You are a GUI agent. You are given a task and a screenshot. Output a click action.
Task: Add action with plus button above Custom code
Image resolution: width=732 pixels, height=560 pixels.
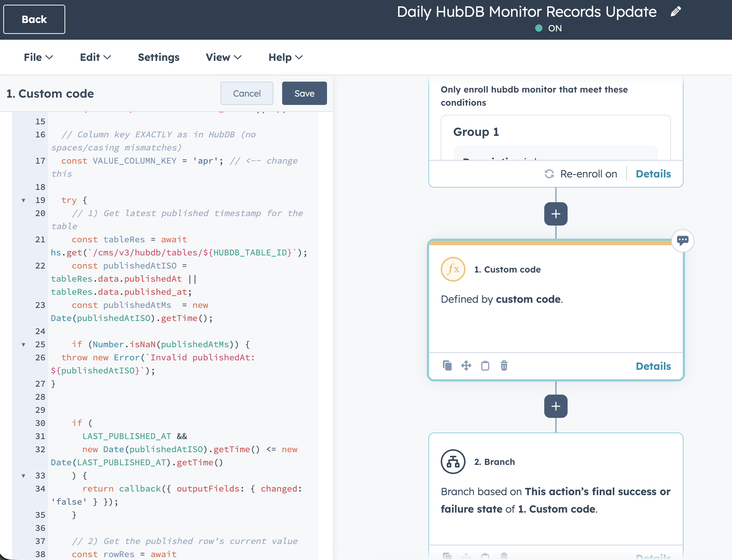click(556, 214)
